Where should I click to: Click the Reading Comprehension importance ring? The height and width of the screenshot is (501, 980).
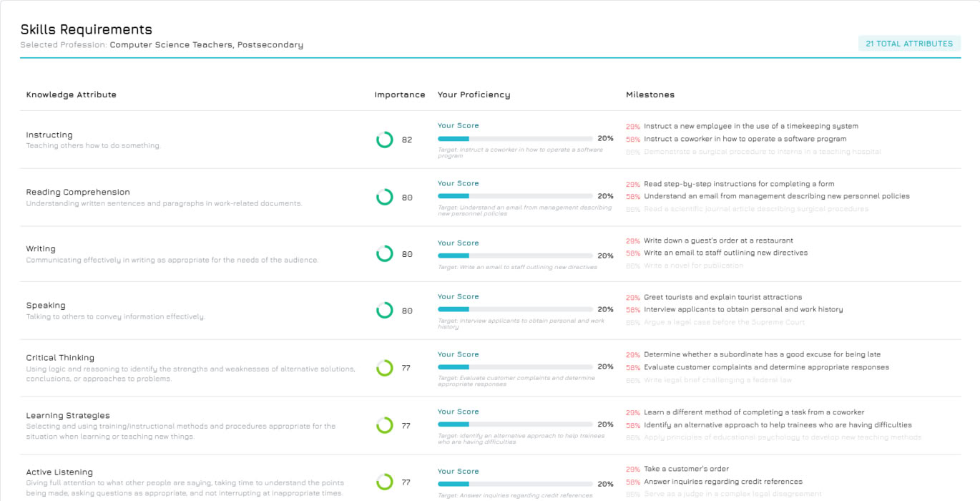(385, 197)
